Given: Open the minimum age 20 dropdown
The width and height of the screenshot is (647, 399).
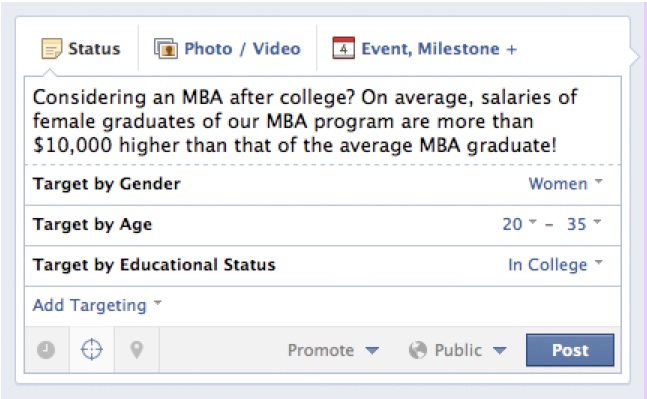Looking at the screenshot, I should click(x=519, y=224).
